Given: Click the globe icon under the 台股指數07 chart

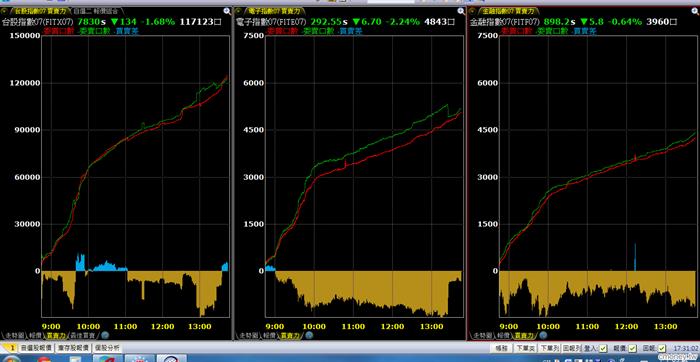Looking at the screenshot, I should pos(104,335).
